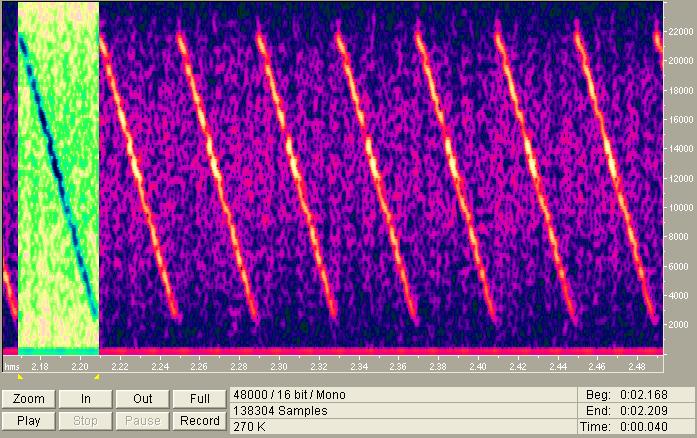Start playback with the Play button
The image size is (697, 438).
29,421
